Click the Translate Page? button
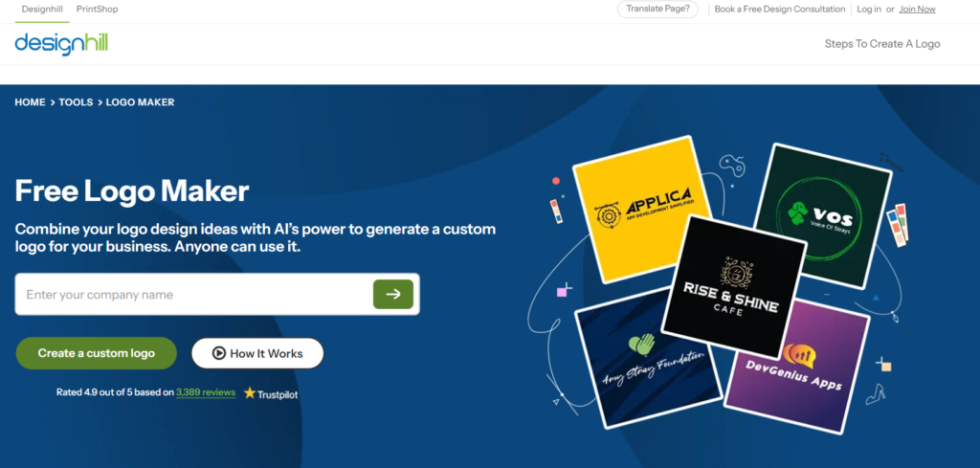 pos(657,10)
